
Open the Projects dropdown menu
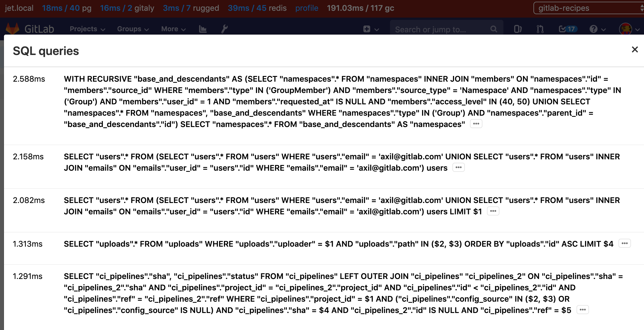[86, 29]
